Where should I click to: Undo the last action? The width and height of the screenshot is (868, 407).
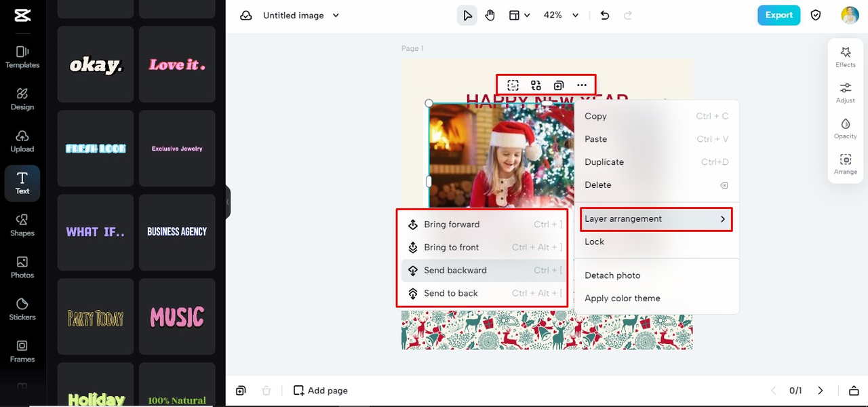click(605, 15)
